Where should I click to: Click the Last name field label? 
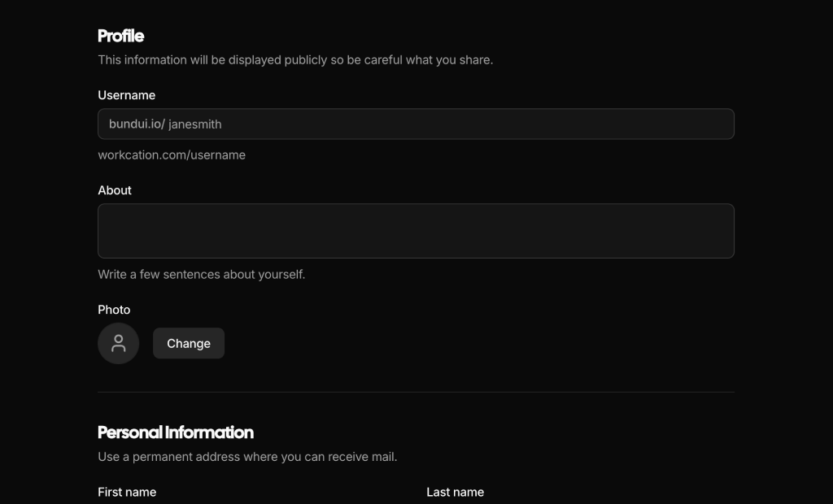click(x=455, y=492)
